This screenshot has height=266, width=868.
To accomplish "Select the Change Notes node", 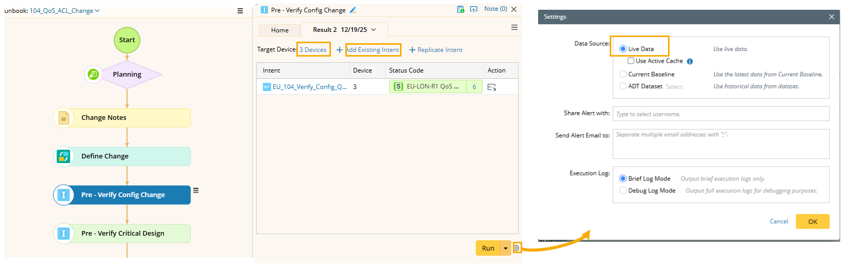I will coord(122,118).
